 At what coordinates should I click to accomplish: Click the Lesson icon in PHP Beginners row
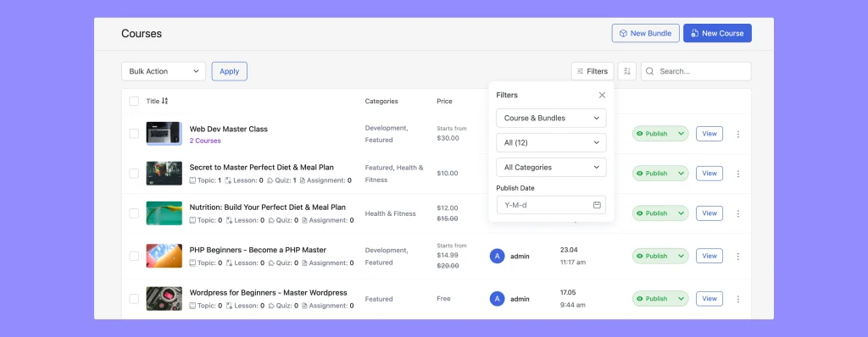click(x=229, y=262)
